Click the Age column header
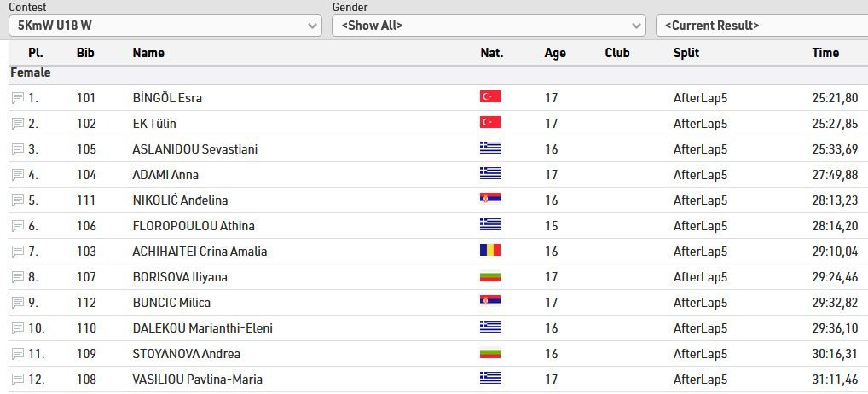 coord(555,53)
